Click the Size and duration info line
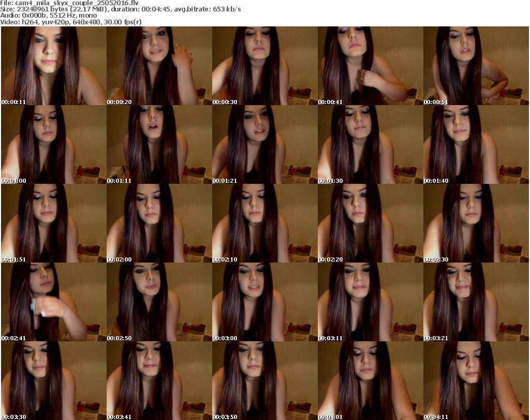 (x=120, y=9)
